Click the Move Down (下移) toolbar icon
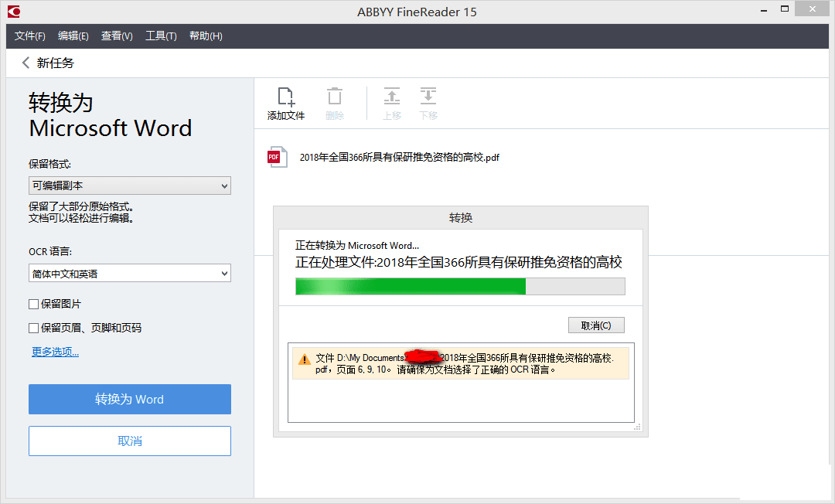This screenshot has height=504, width=835. 428,97
